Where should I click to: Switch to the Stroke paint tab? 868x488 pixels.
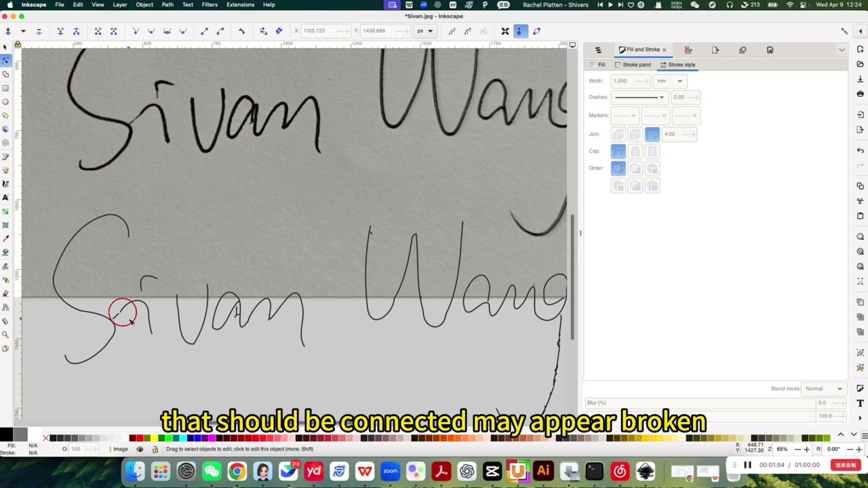633,65
